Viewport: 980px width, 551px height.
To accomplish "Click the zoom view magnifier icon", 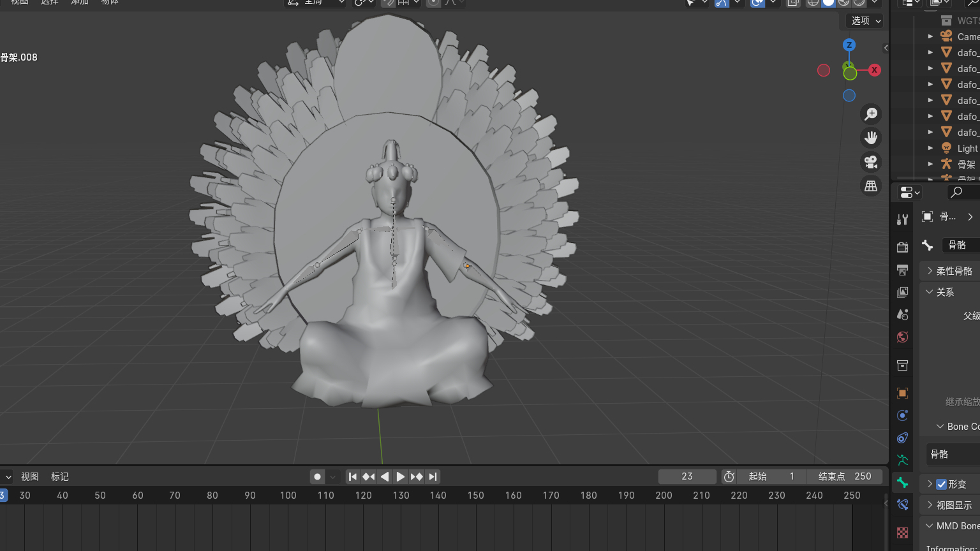I will (x=871, y=114).
